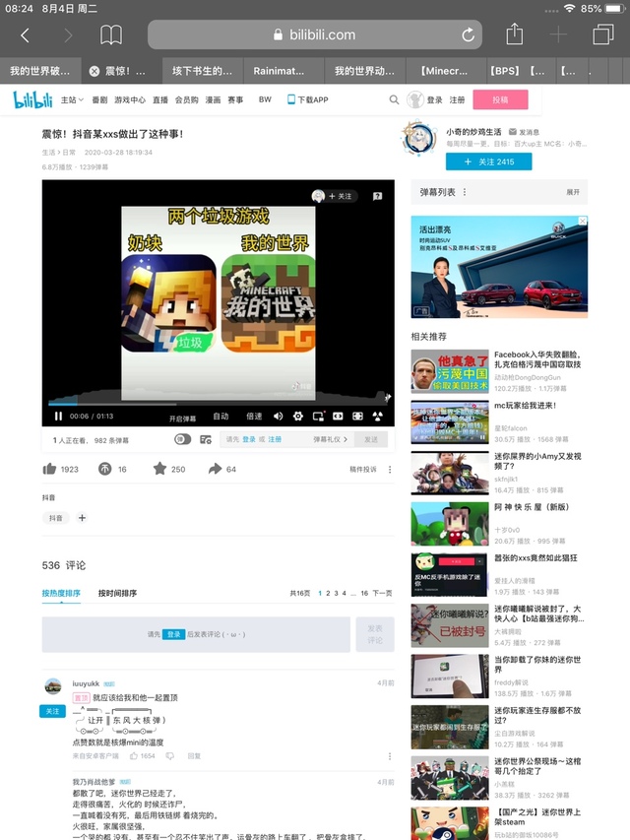Follow commenter iuuyukk with 关注 button
This screenshot has height=840, width=630.
click(x=52, y=711)
